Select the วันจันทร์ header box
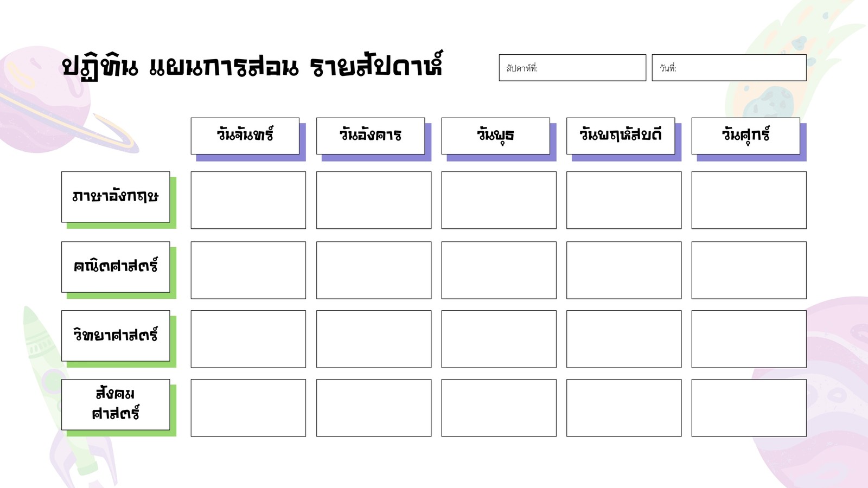 tap(245, 136)
